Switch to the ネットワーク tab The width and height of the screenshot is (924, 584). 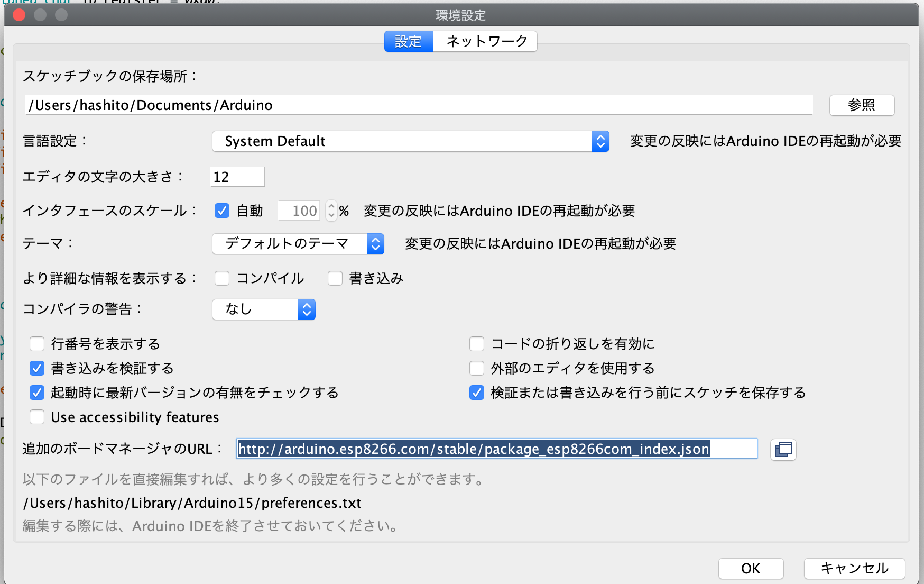[x=486, y=41]
